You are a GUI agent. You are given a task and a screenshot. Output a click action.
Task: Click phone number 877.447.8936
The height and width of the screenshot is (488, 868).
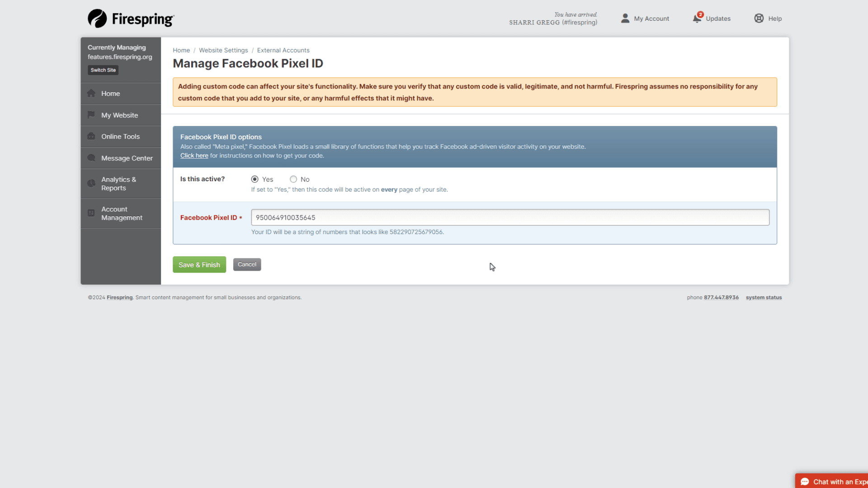click(721, 297)
